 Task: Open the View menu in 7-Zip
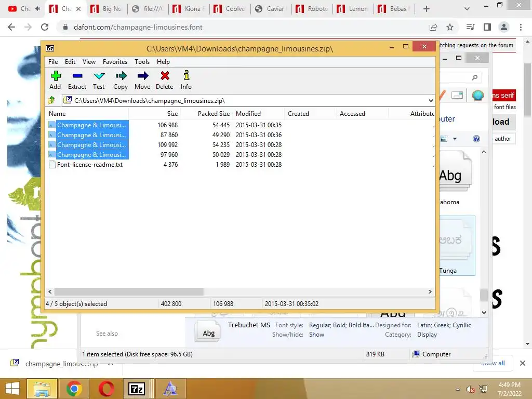pos(89,62)
